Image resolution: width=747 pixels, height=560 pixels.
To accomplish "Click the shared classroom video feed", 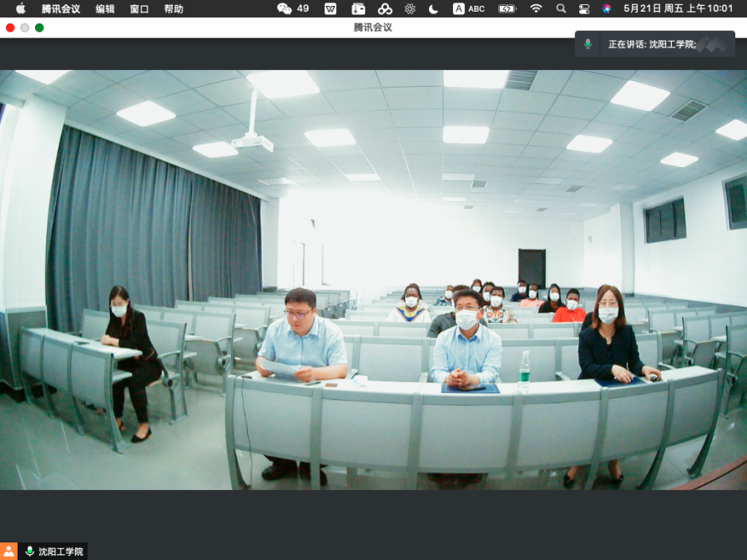I will 373,280.
